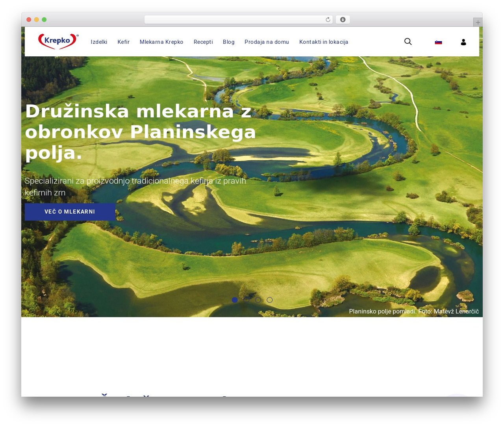Open the Kefir menu item
This screenshot has width=504, height=427.
(123, 42)
